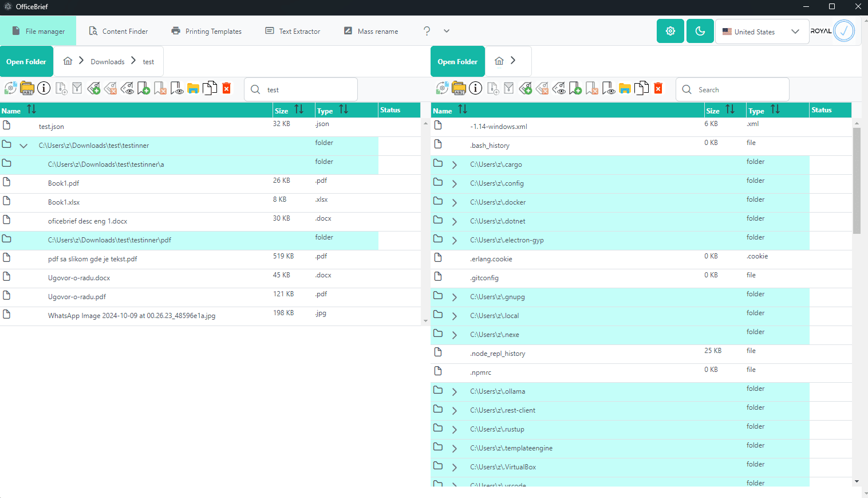Click the test breadcrumb segment

148,62
